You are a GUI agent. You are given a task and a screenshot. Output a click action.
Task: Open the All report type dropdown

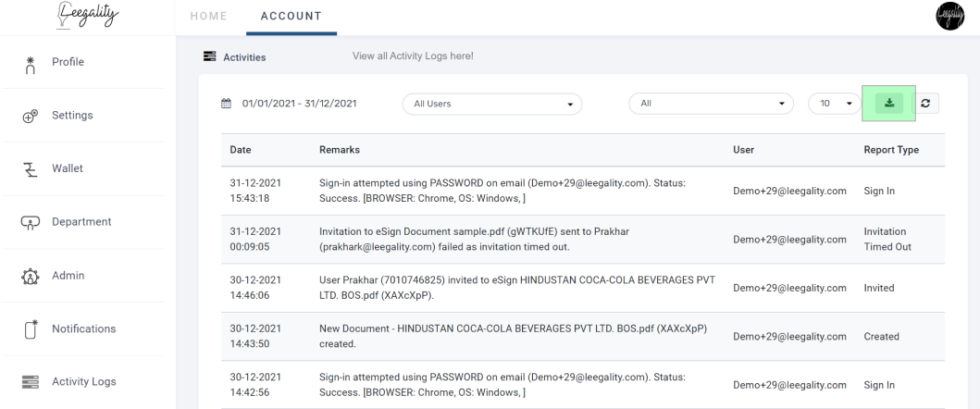point(712,104)
